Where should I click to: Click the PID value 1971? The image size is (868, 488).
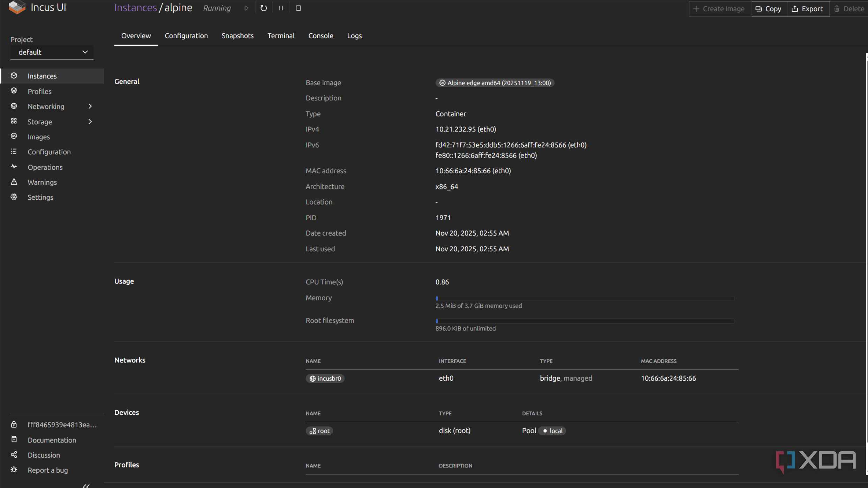coord(443,218)
